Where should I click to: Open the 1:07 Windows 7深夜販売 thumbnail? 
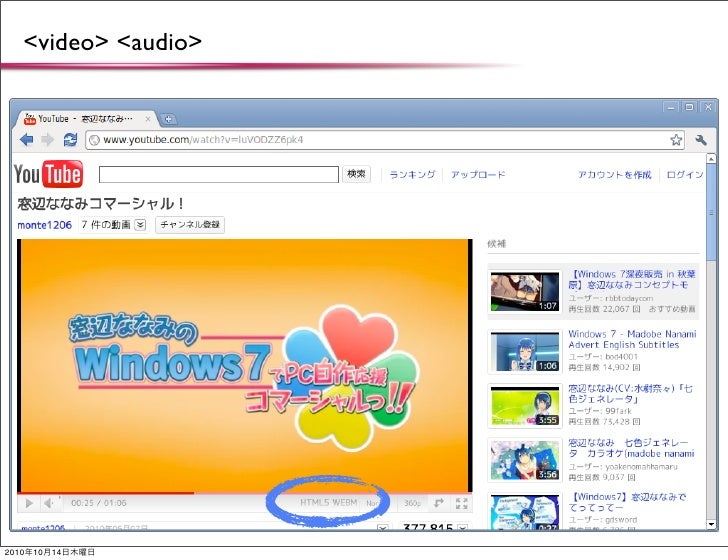click(525, 292)
